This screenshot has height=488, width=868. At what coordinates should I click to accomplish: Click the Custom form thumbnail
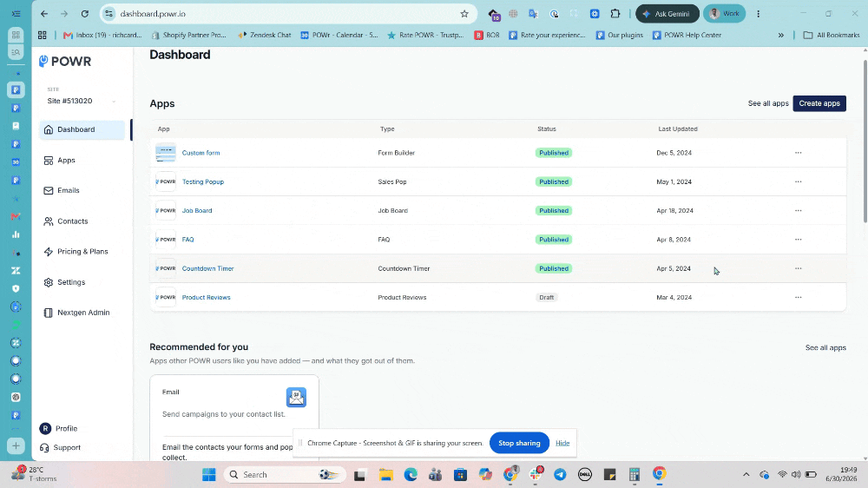tap(166, 153)
